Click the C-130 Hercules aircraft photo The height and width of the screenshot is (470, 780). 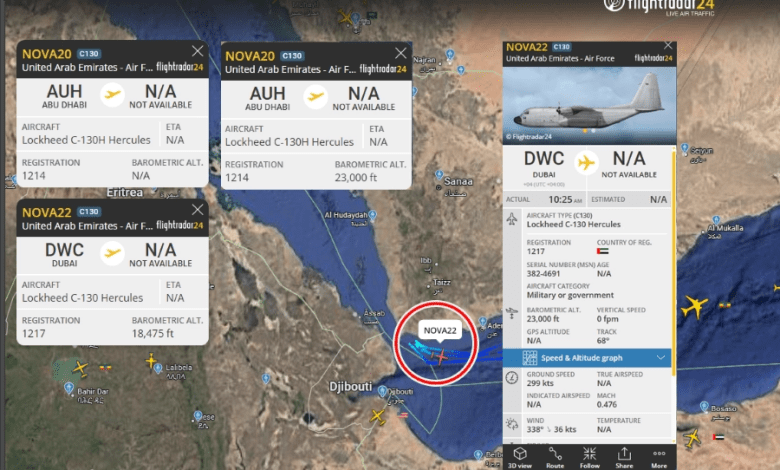pos(589,106)
